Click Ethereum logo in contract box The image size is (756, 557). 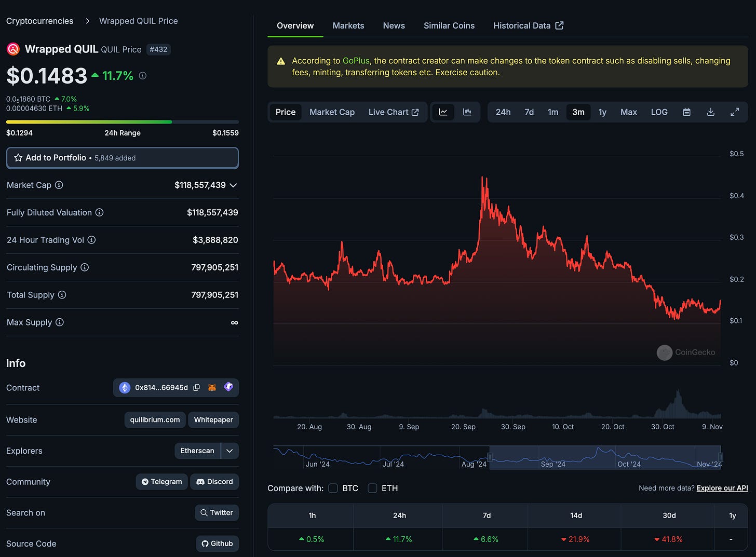tap(125, 387)
